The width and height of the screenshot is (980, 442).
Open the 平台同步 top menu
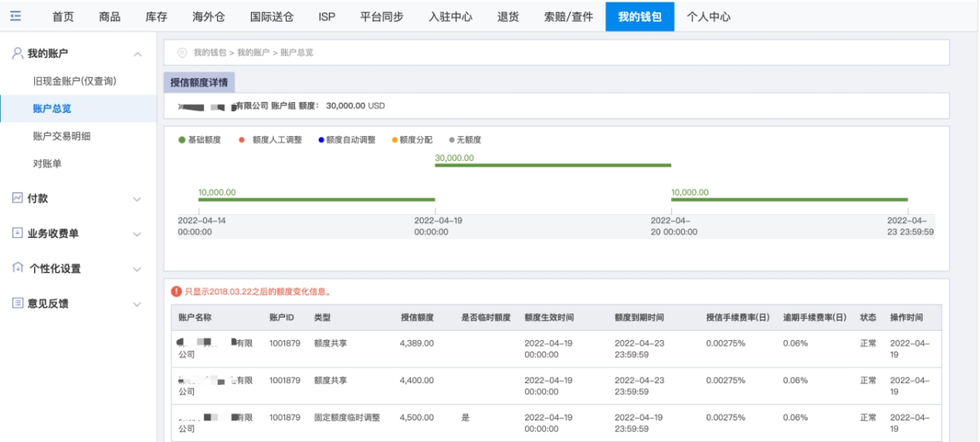coord(383,17)
